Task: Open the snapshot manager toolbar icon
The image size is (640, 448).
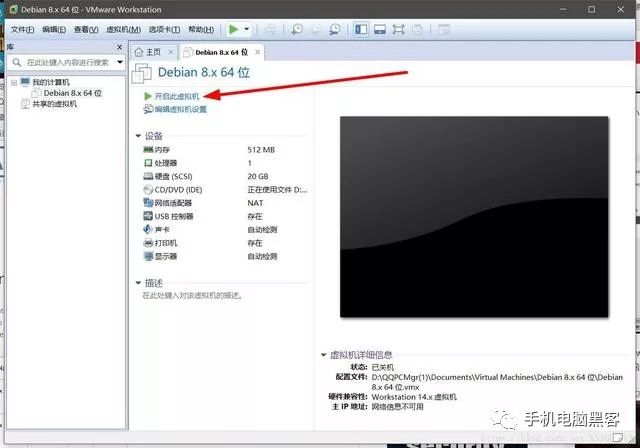Action: pyautogui.click(x=335, y=29)
